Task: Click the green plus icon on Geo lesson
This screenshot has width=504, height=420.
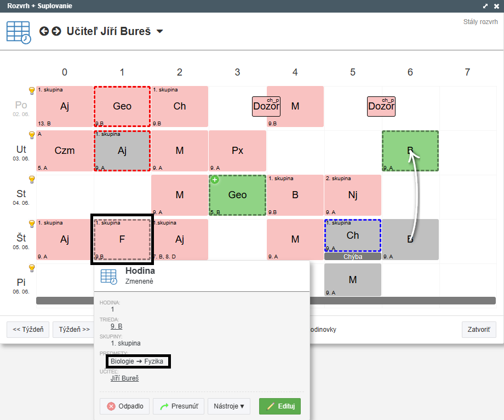Action: click(x=214, y=180)
